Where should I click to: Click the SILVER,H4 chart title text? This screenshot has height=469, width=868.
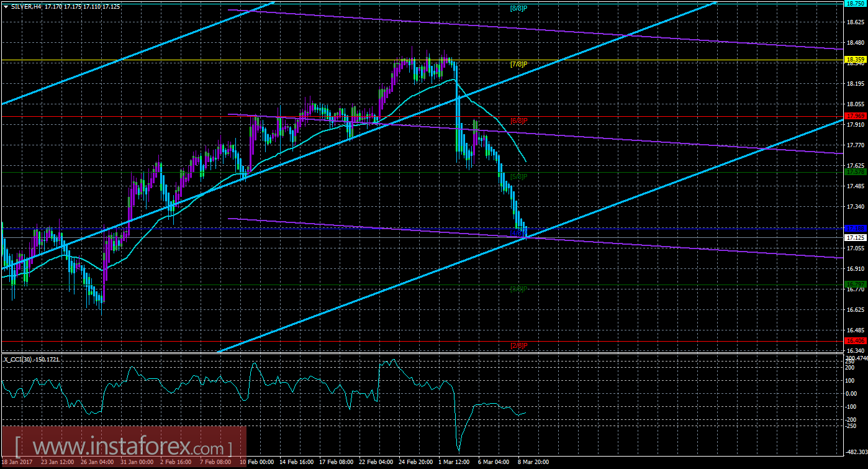25,6
